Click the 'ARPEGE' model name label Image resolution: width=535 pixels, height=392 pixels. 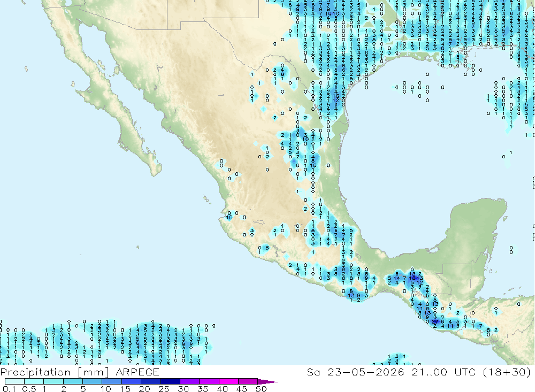137,372
